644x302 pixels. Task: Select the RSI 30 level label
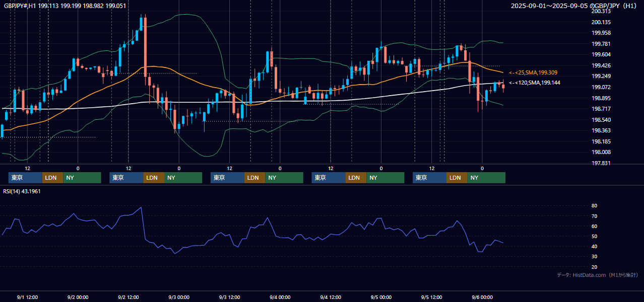point(595,257)
